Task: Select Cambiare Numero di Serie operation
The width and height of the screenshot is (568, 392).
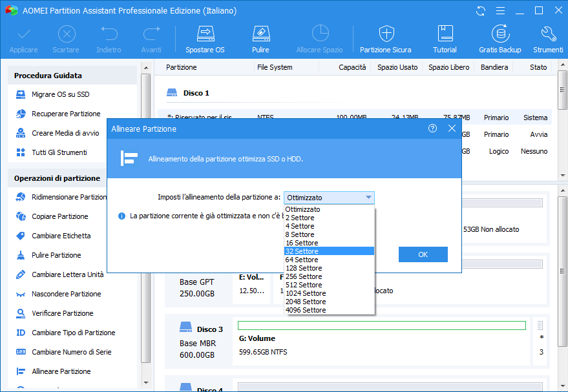Action: [x=71, y=352]
